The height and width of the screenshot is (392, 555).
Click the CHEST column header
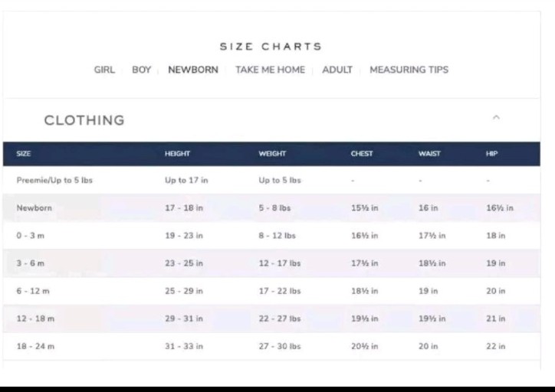point(362,153)
